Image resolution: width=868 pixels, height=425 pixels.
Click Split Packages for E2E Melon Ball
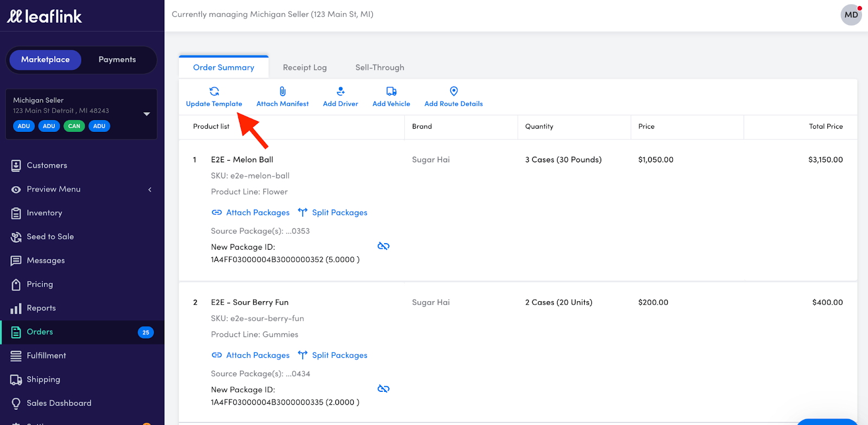[x=340, y=213]
